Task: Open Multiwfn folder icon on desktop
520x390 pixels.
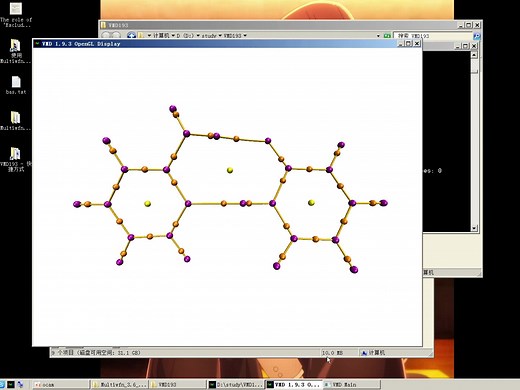Action: click(x=15, y=121)
